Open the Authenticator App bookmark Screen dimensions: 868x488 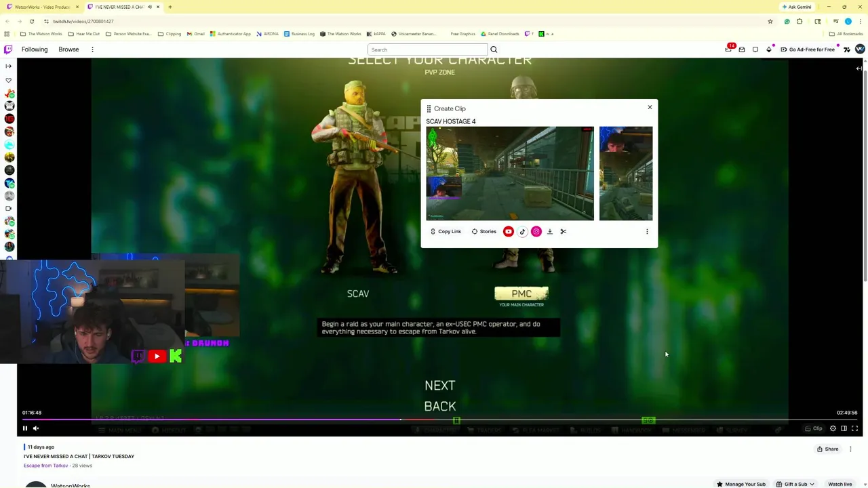(x=231, y=34)
